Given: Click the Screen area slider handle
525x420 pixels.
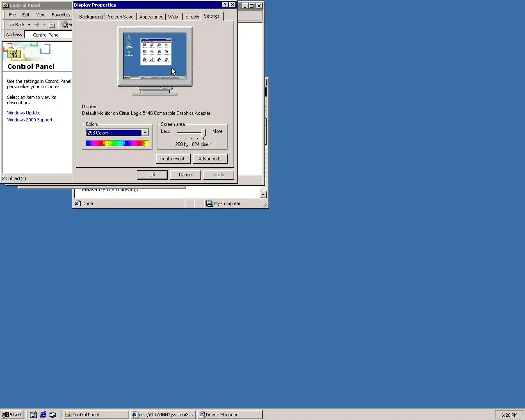Looking at the screenshot, I should [x=203, y=133].
